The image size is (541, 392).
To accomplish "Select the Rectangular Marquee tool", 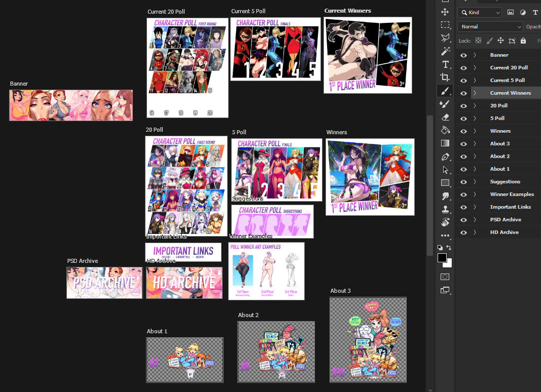I will [445, 25].
